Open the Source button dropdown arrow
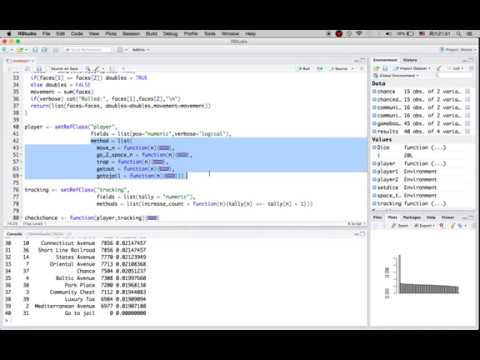 353,69
